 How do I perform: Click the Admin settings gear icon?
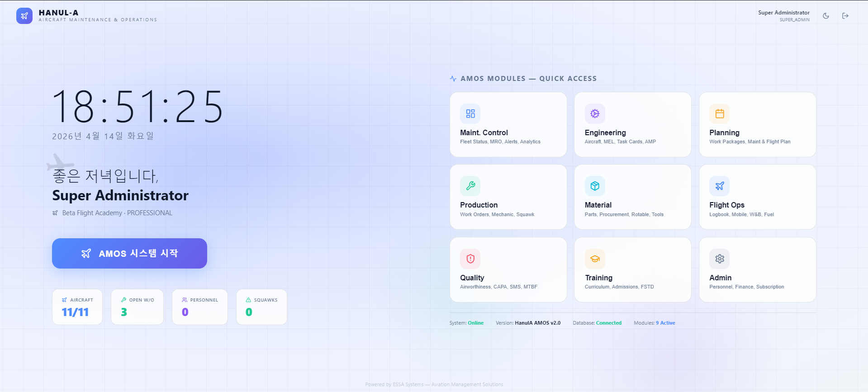pos(719,259)
